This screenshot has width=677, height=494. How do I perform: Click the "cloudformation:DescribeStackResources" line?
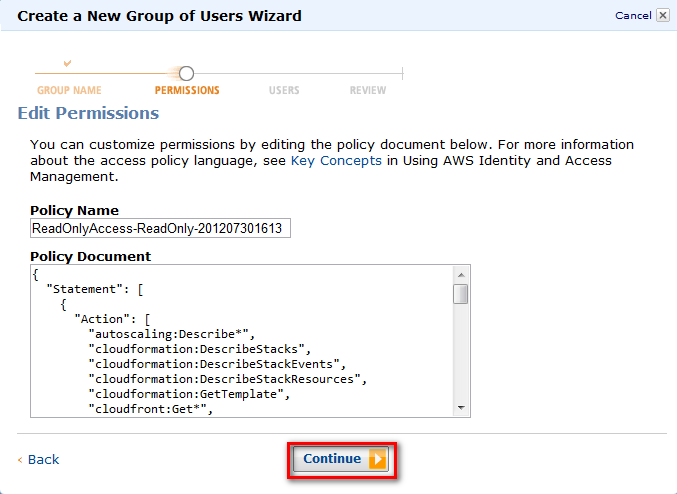[228, 379]
